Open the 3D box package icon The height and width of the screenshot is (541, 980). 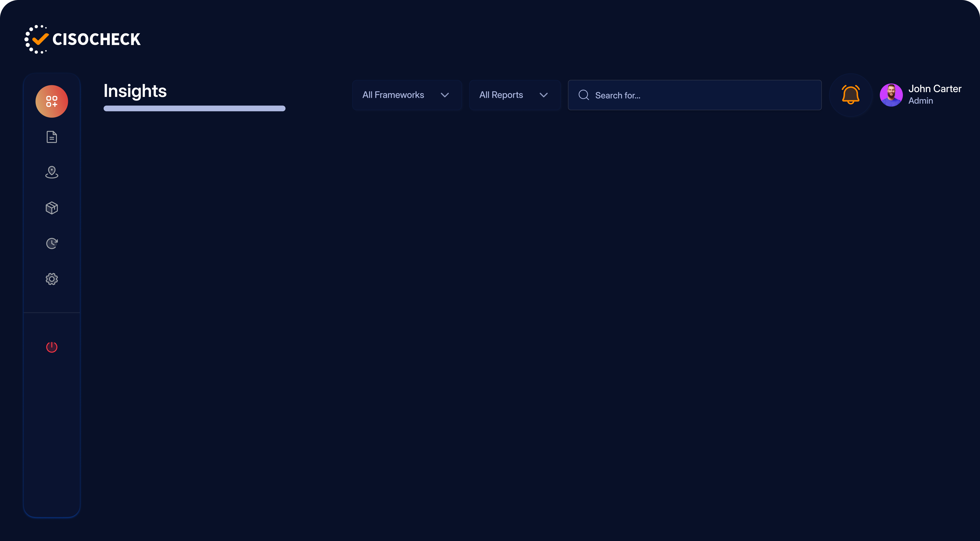click(x=52, y=208)
